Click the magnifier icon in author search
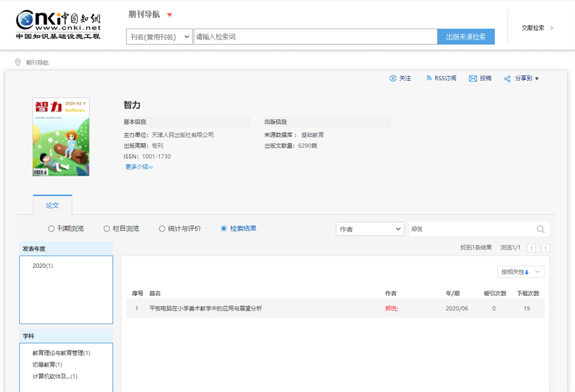 tap(541, 229)
